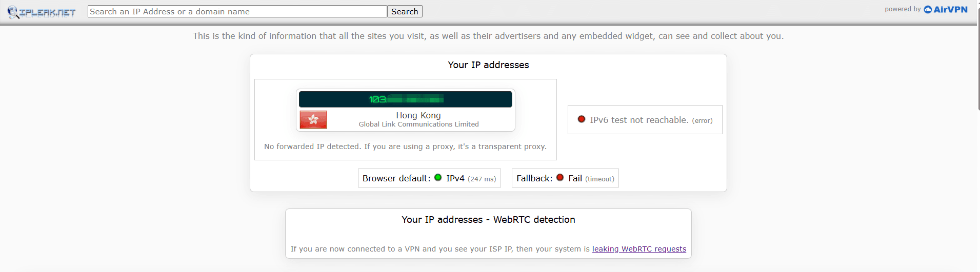Click the powered by text
980x272 pixels.
tap(903, 9)
